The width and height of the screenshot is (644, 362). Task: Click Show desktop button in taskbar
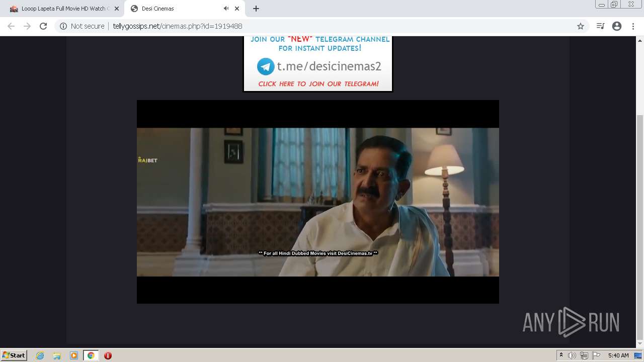click(x=638, y=355)
